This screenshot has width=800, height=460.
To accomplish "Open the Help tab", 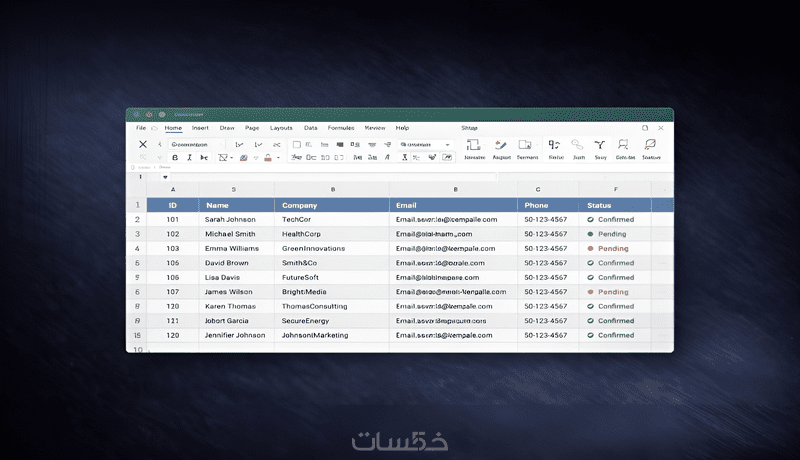I will pos(402,128).
